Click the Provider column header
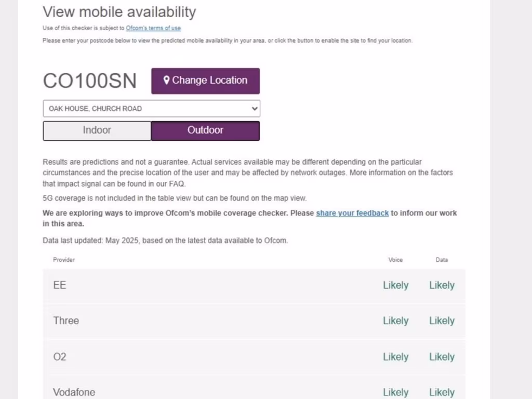The width and height of the screenshot is (532, 399). 64,260
